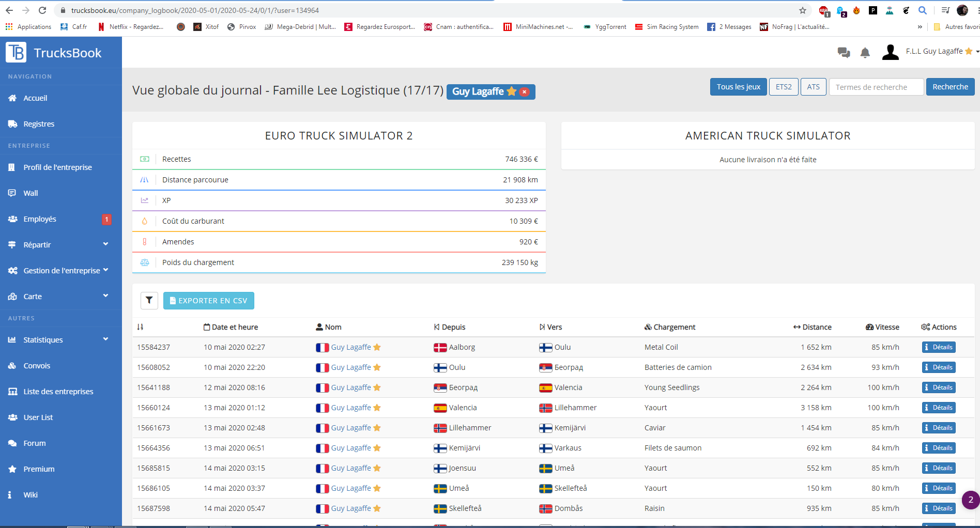Open Détails for the Filets de saumon delivery
This screenshot has height=528, width=980.
(x=939, y=448)
